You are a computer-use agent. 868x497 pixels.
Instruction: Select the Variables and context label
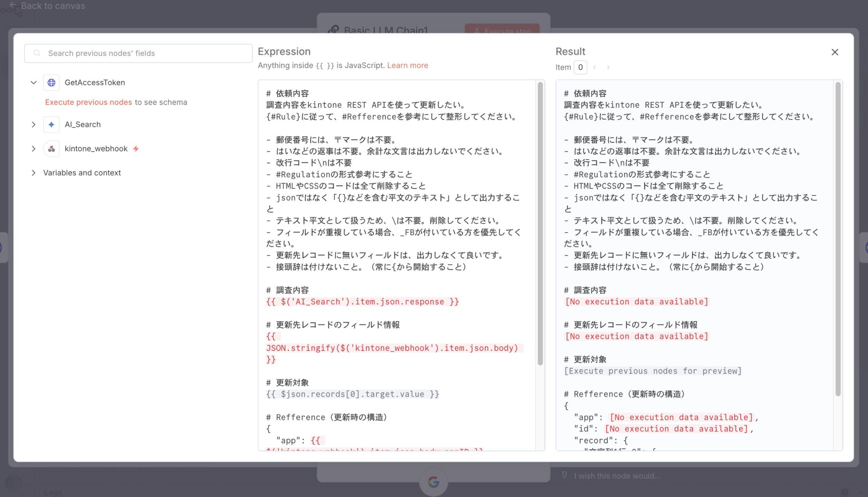[x=82, y=173]
